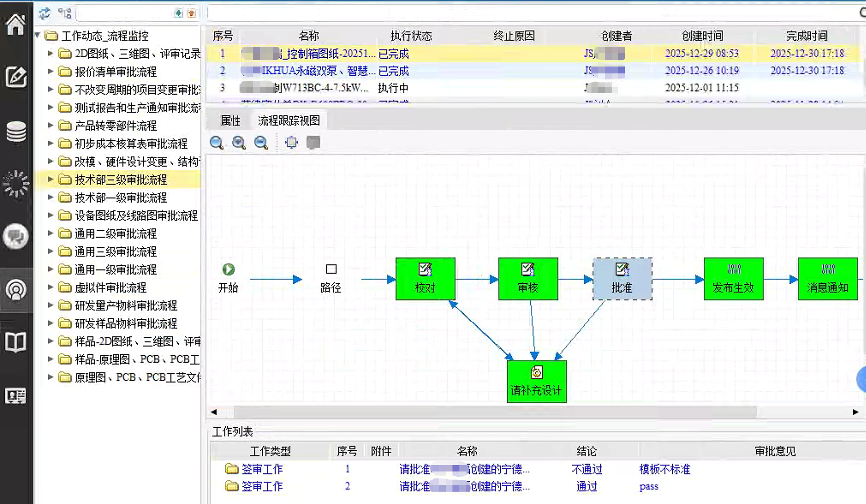866x504 pixels.
Task: Switch to the 属性 tab
Action: pos(230,121)
